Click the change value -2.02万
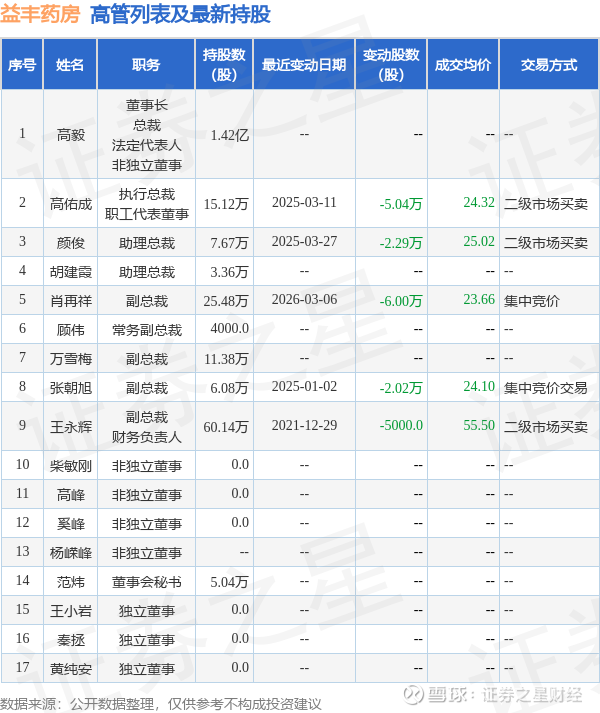The width and height of the screenshot is (600, 713). coord(401,388)
